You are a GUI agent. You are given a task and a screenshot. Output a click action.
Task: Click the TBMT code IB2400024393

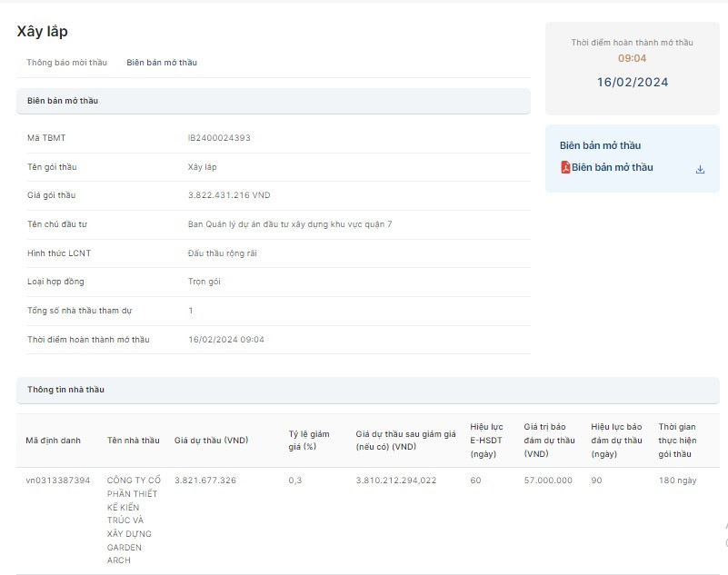pos(219,138)
